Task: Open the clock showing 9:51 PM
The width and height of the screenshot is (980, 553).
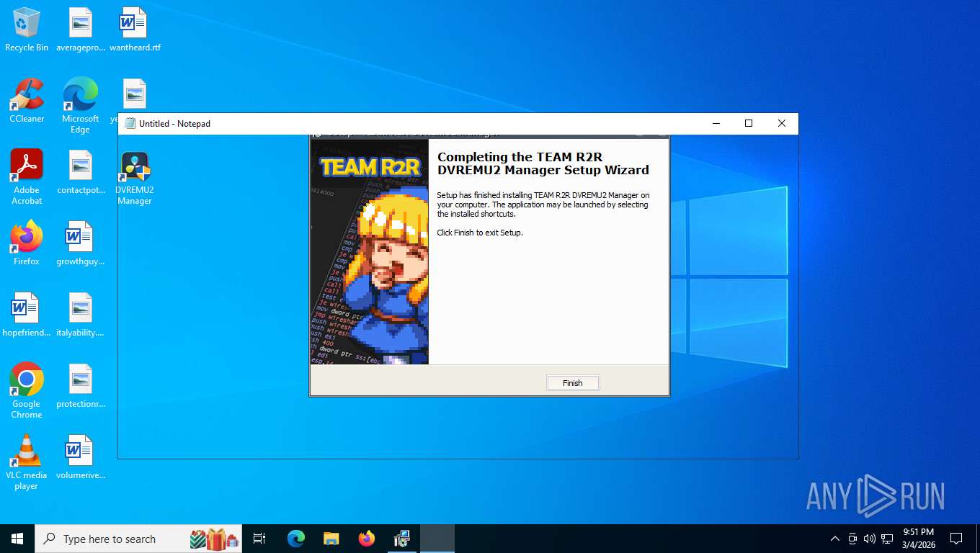Action: point(918,539)
